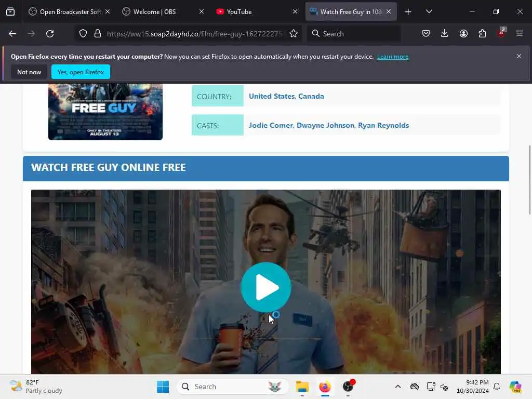Viewport: 532px width, 399px height.
Task: Click the soap2dayhd URL address bar
Action: coord(194,34)
